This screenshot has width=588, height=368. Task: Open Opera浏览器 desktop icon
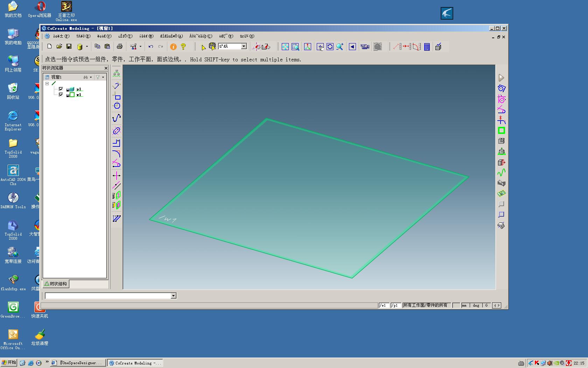(40, 9)
